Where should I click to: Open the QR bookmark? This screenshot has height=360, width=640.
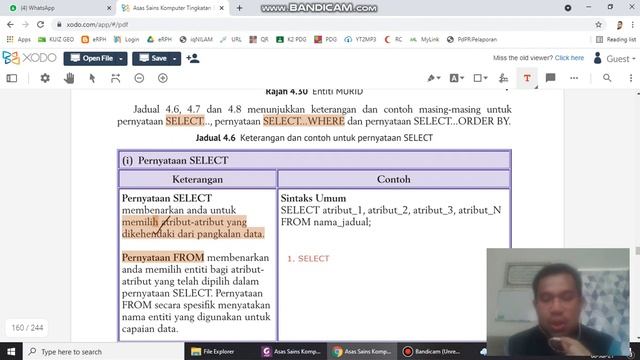pos(259,40)
